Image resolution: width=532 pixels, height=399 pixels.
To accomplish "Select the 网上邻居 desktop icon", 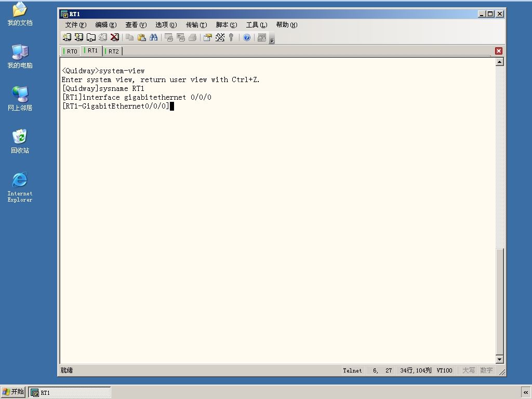I will 20,99.
